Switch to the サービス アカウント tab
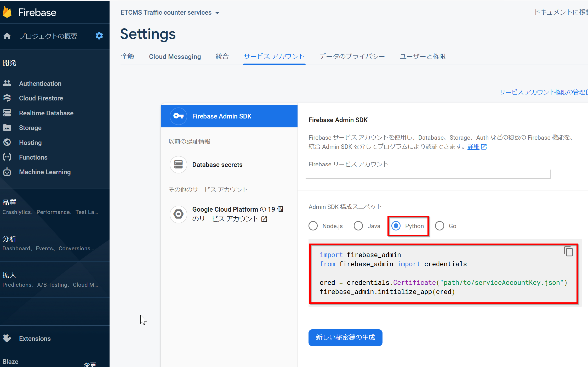 [274, 56]
